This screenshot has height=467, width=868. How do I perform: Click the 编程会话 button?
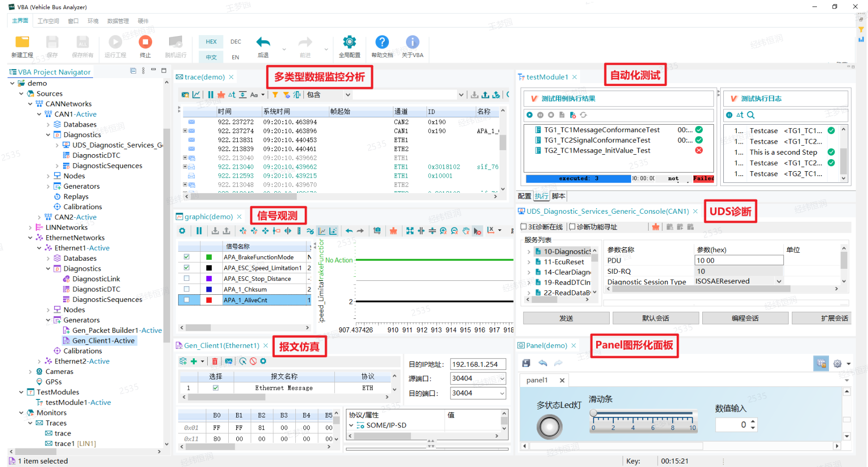[745, 318]
